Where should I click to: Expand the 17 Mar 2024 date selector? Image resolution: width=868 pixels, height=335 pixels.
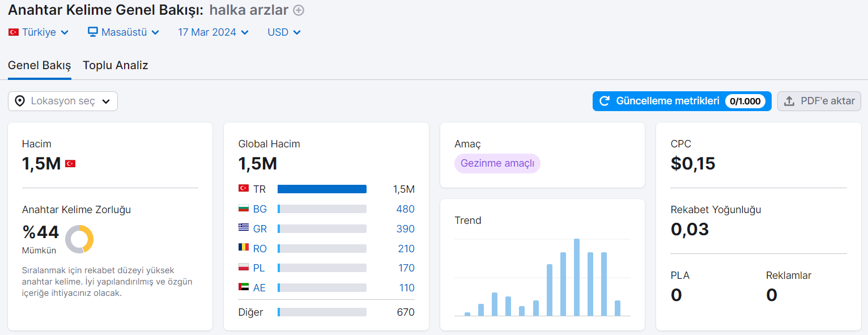coord(213,32)
